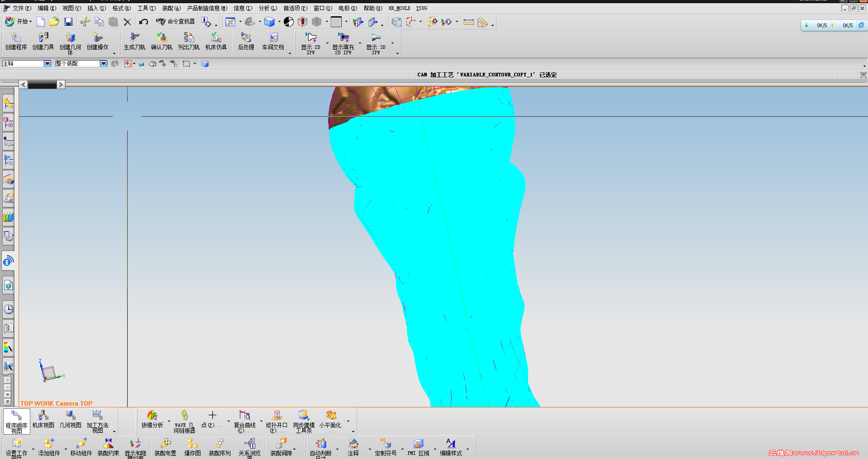
Task: Open the Patch Openings (修补开口) tool
Action: 277,421
